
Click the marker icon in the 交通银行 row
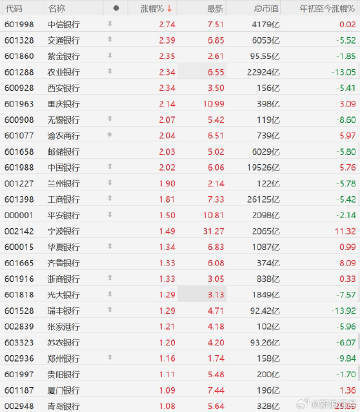(110, 39)
